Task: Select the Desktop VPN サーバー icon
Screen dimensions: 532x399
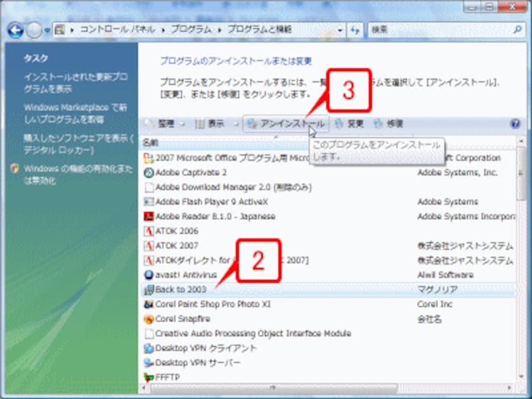Action: click(152, 362)
